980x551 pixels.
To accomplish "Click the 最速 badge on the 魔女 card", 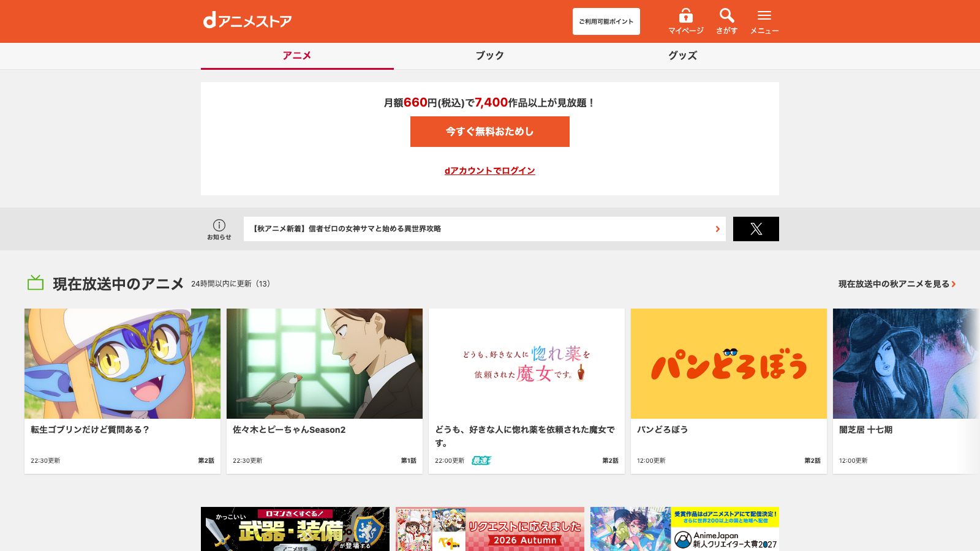I will 481,460.
